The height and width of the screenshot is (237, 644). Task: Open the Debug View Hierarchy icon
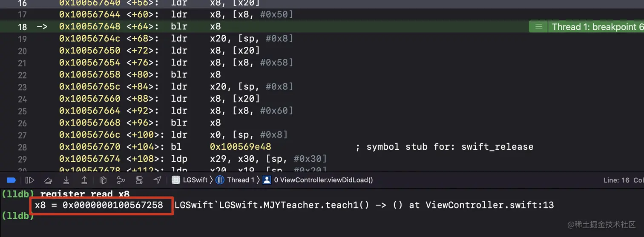pos(103,180)
